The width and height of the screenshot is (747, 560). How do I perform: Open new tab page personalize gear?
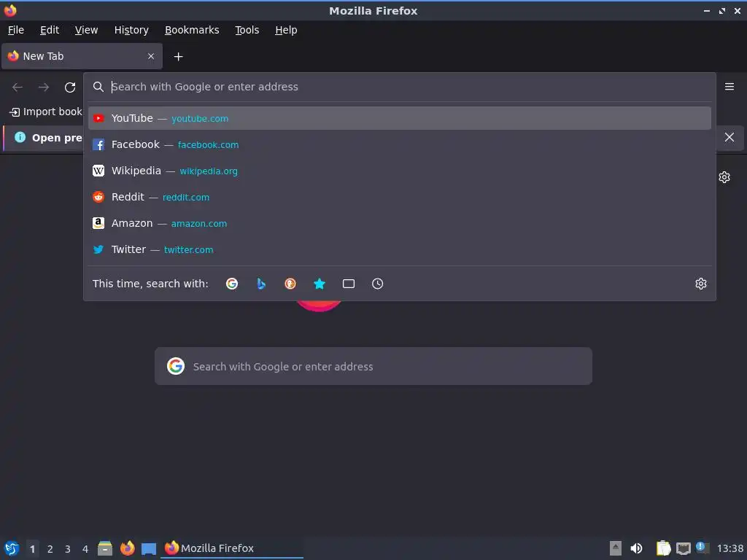coord(724,177)
